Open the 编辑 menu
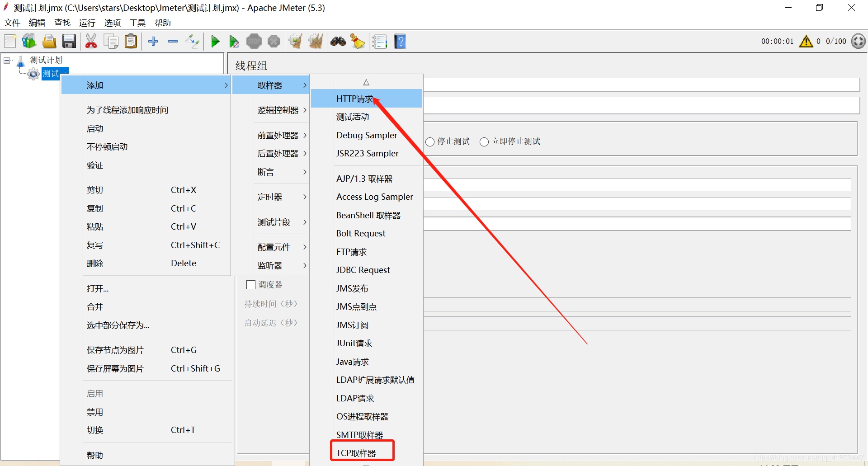 coord(37,23)
